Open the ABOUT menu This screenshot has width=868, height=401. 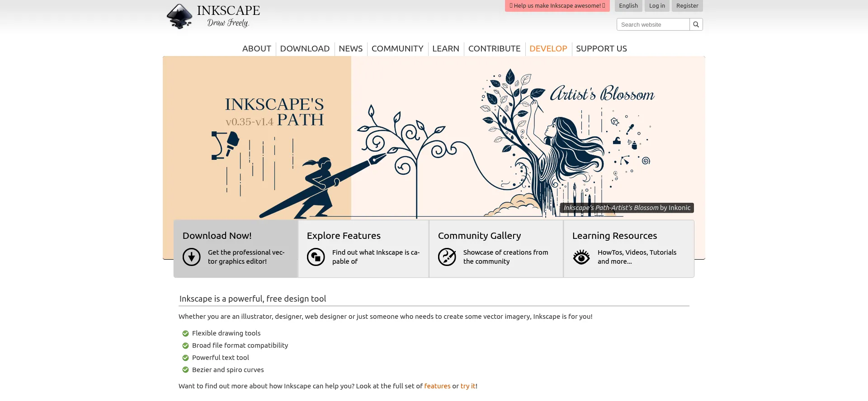(257, 48)
